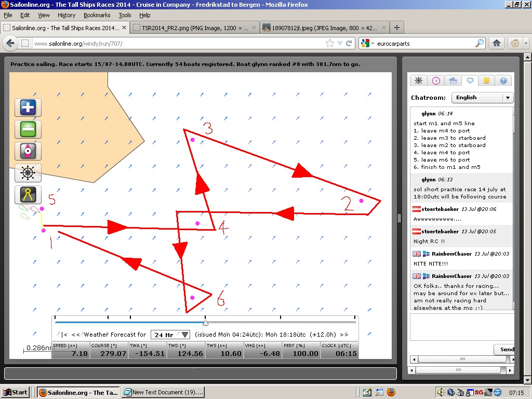Click pink marker at mark 6
Viewport: 532px width, 399px height.
[x=192, y=298]
